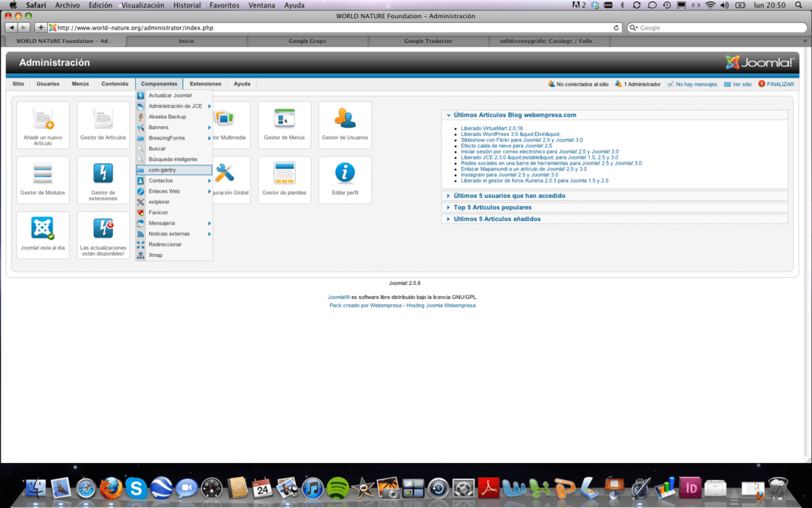Open iCal calendar from the dock
This screenshot has width=812, height=508.
(x=262, y=488)
